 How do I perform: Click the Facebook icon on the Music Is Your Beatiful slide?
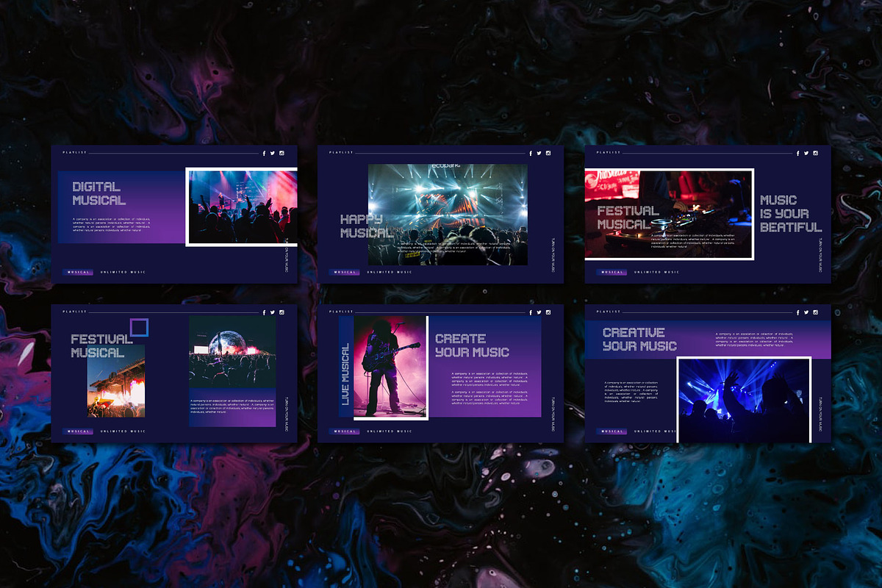coord(798,153)
